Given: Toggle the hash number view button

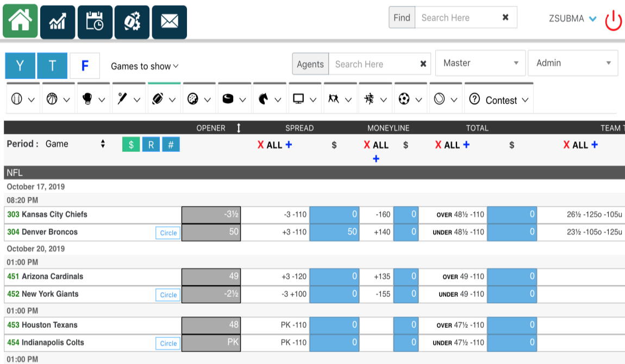Looking at the screenshot, I should pos(171,145).
